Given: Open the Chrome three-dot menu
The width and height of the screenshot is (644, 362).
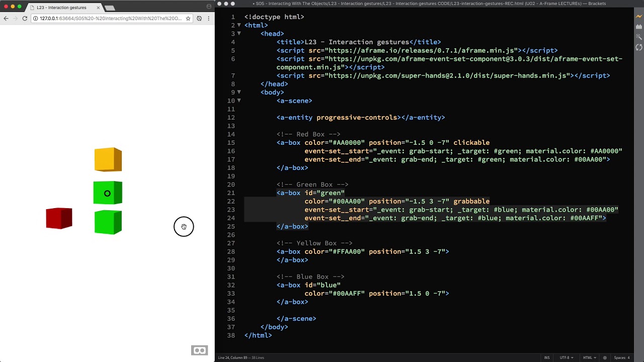Looking at the screenshot, I should coord(208,19).
